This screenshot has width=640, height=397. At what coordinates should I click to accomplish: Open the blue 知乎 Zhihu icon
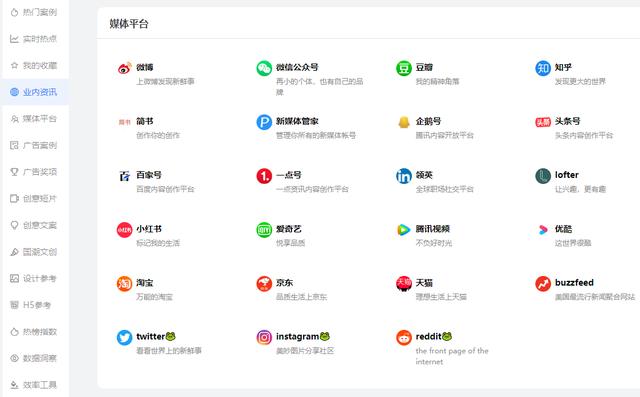543,68
